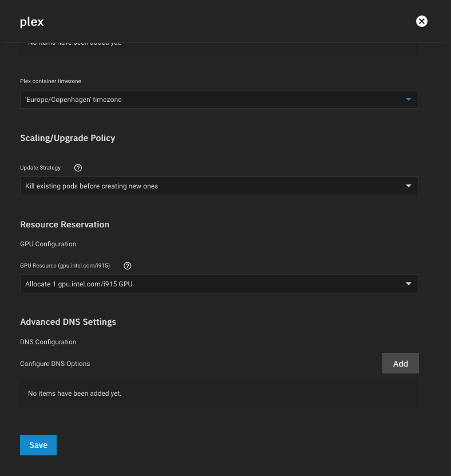Show help for GPU Resource setting
The width and height of the screenshot is (451, 476).
coord(128,266)
